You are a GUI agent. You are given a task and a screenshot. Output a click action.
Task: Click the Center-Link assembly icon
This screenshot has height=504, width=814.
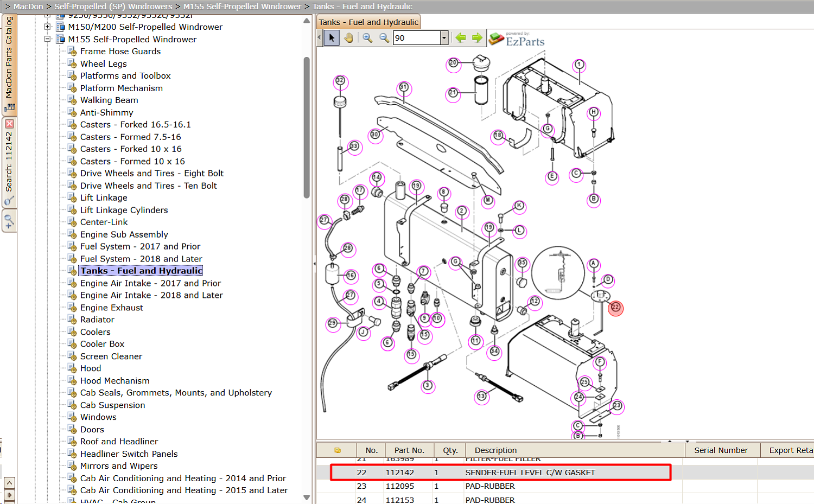72,222
